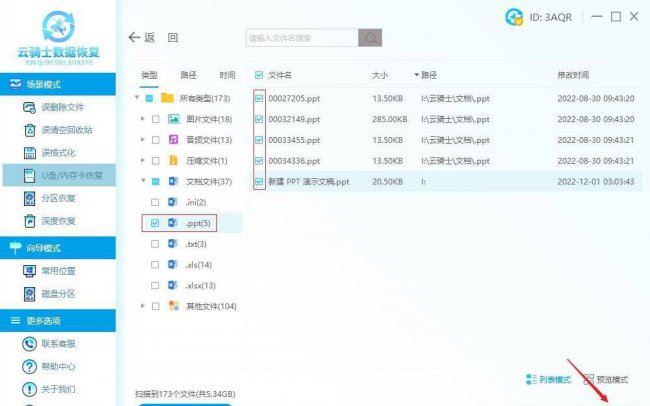Viewport: 650px width, 406px height.
Task: Select the 深度恢复 icon
Action: pos(29,221)
